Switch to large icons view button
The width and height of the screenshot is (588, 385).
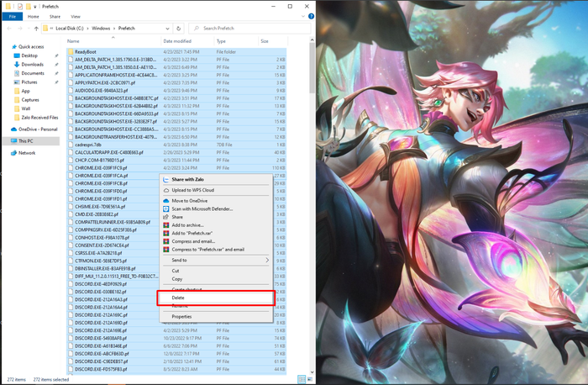point(310,379)
